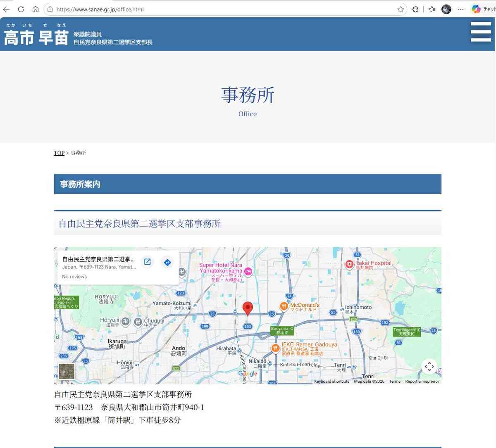Viewport: 496px width, 448px height.
Task: Click the HORYUJI district label
Action: 106,299
